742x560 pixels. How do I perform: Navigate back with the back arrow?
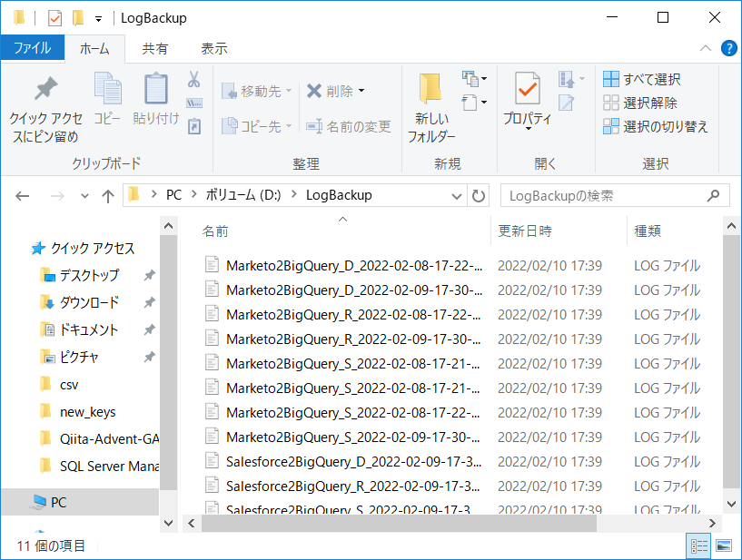22,195
